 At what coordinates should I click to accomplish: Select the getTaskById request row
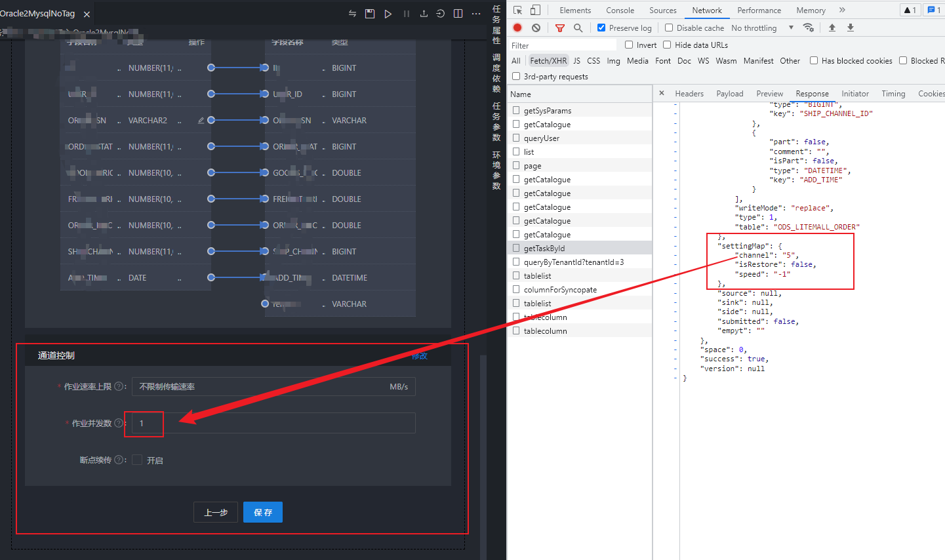(x=580, y=248)
